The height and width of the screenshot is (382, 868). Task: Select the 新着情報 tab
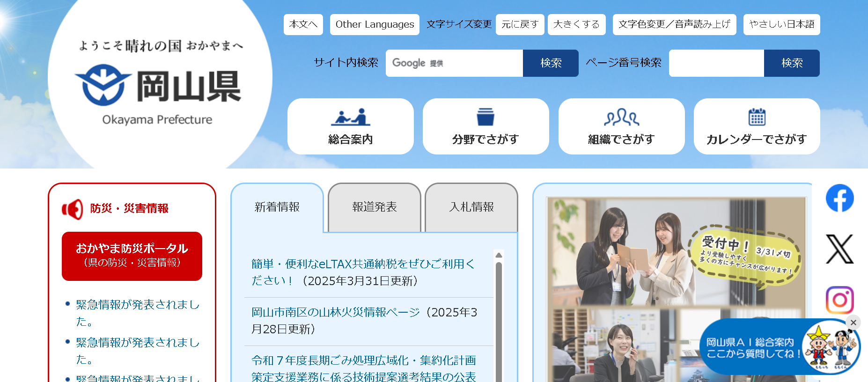(277, 207)
